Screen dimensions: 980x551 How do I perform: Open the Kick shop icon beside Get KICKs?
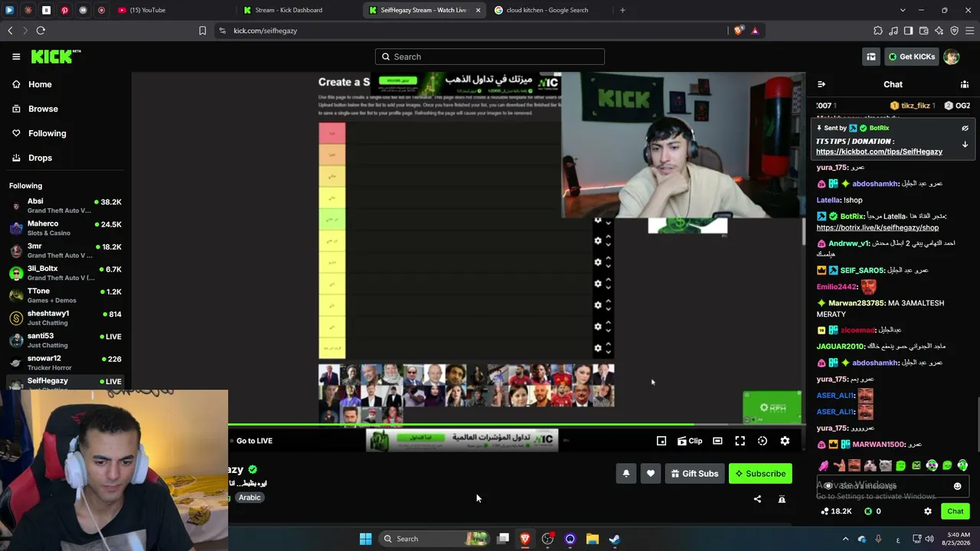pos(871,57)
